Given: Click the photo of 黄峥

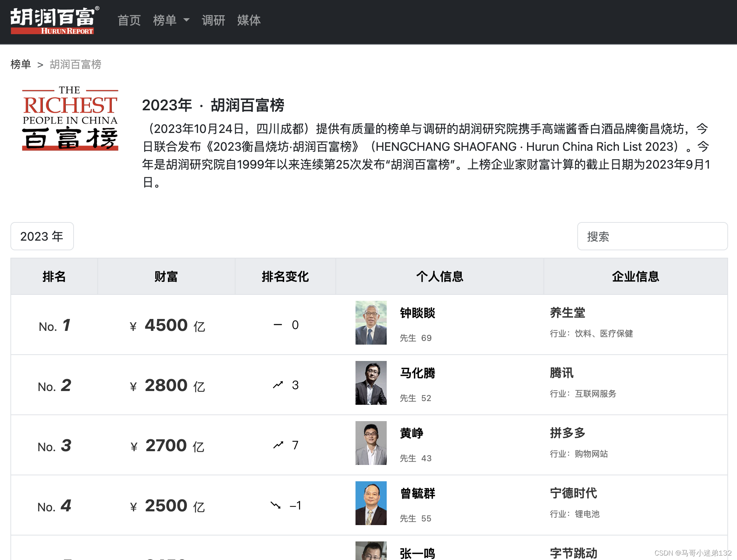Looking at the screenshot, I should coord(371,443).
